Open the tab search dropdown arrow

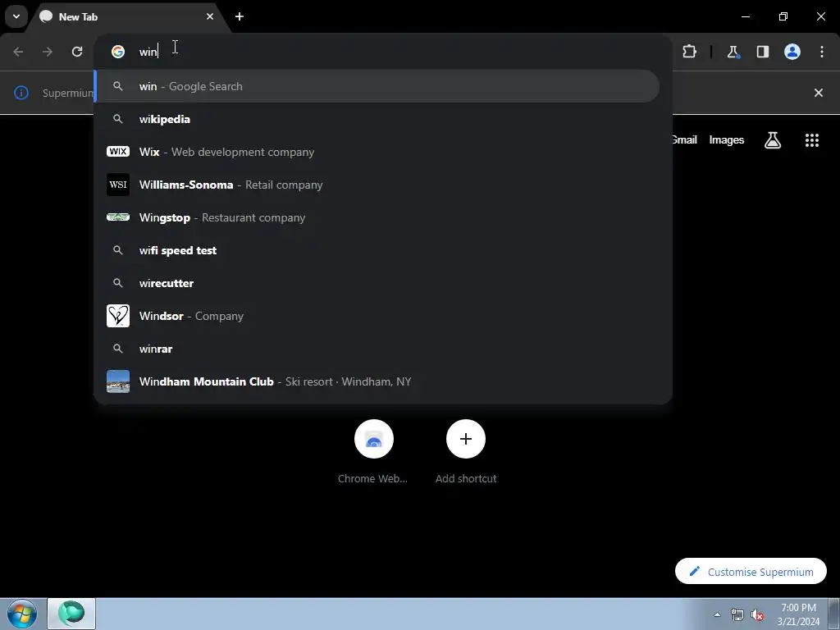click(x=16, y=16)
